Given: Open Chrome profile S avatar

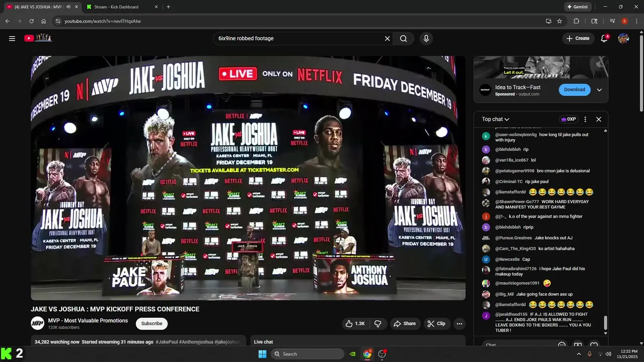Looking at the screenshot, I should [x=624, y=21].
